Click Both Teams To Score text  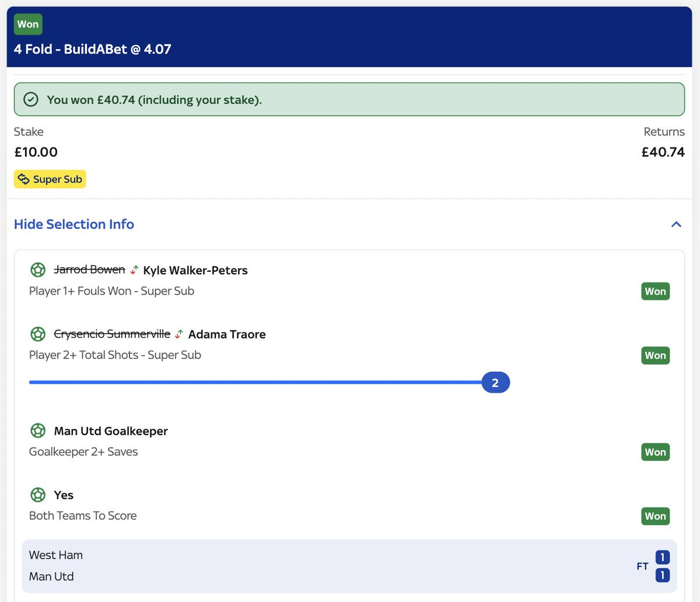tap(83, 516)
